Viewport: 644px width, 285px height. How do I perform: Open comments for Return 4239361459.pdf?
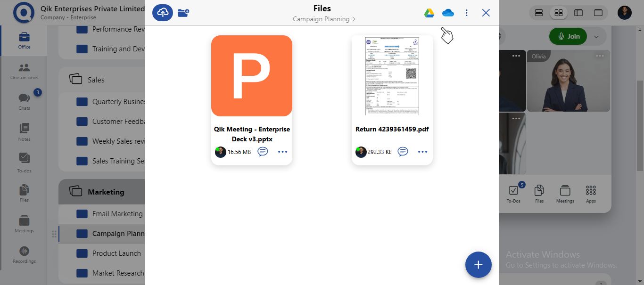(x=403, y=152)
